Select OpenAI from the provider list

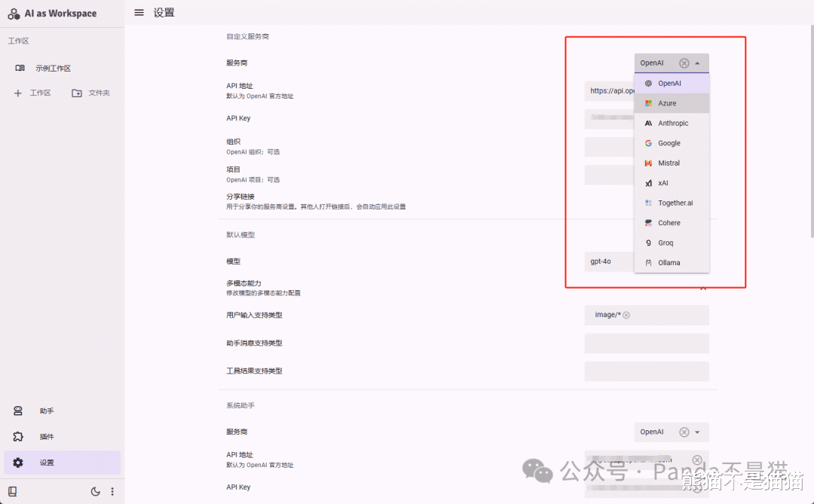(672, 83)
